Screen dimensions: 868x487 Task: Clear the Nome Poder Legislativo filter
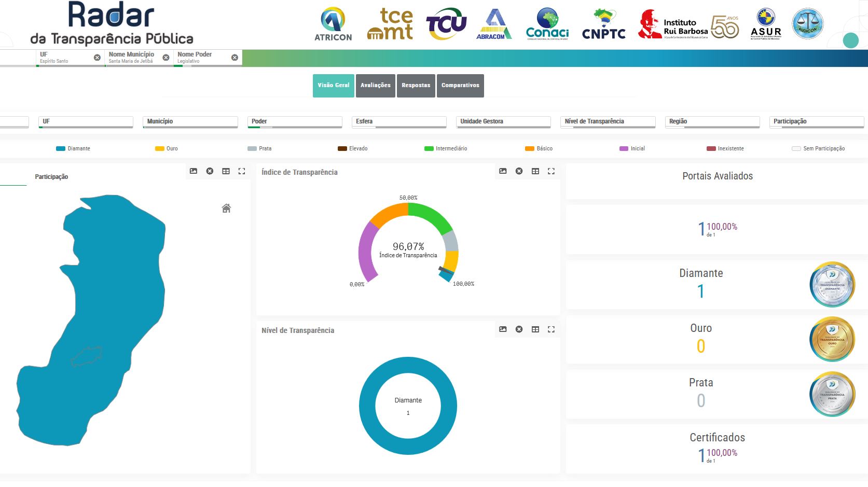click(x=235, y=58)
